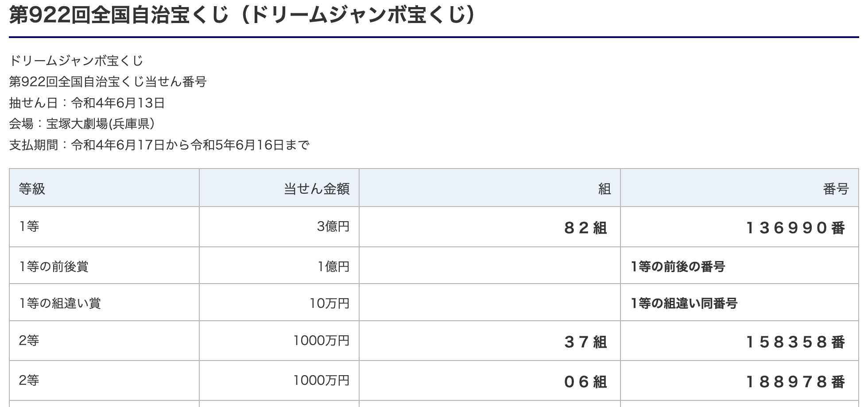
Task: Select the 1億円 prize amount
Action: pos(333,266)
